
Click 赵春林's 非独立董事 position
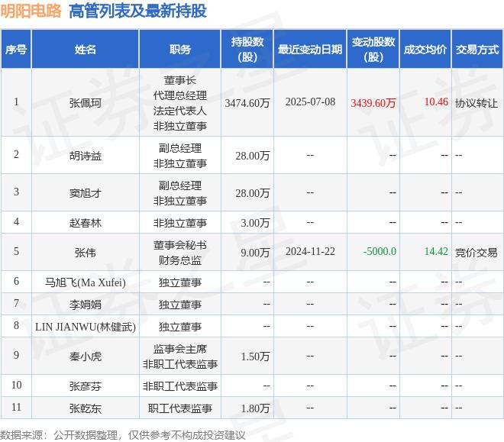pos(180,223)
